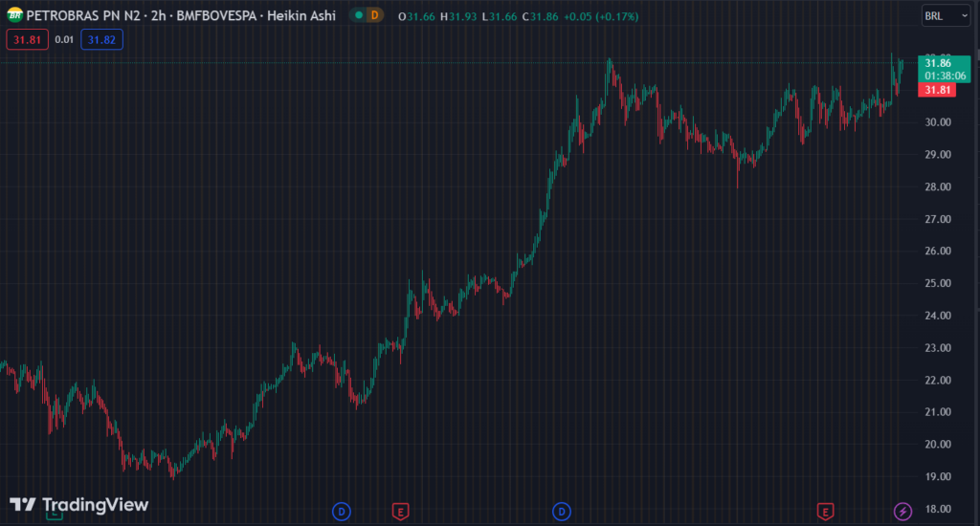The height and width of the screenshot is (526, 980).
Task: Click the +0.05 (+0.17%) change value
Action: (601, 16)
